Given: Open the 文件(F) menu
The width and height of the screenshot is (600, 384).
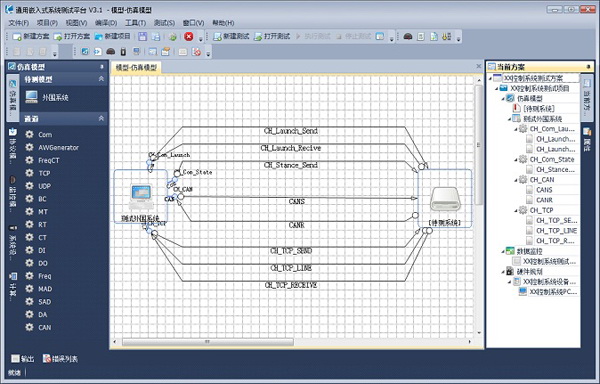Looking at the screenshot, I should point(19,23).
